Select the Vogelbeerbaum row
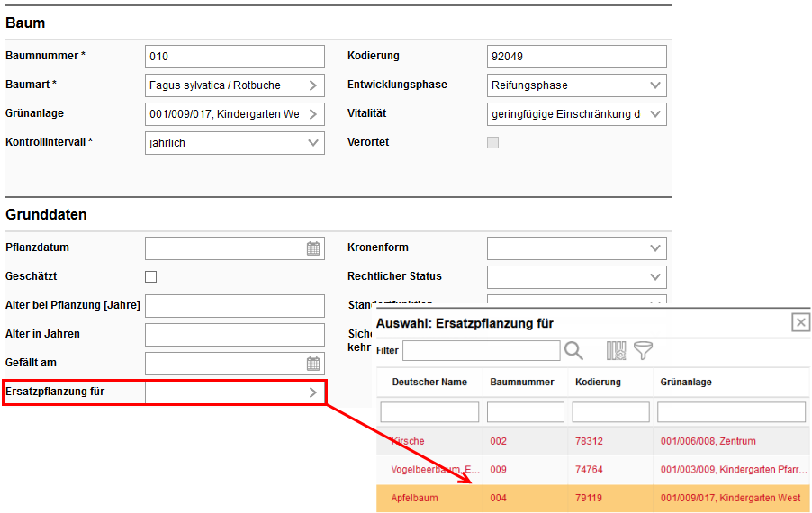This screenshot has width=812, height=513. point(593,470)
